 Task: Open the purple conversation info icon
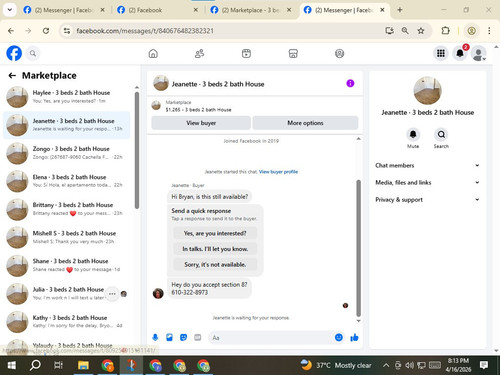(x=350, y=83)
